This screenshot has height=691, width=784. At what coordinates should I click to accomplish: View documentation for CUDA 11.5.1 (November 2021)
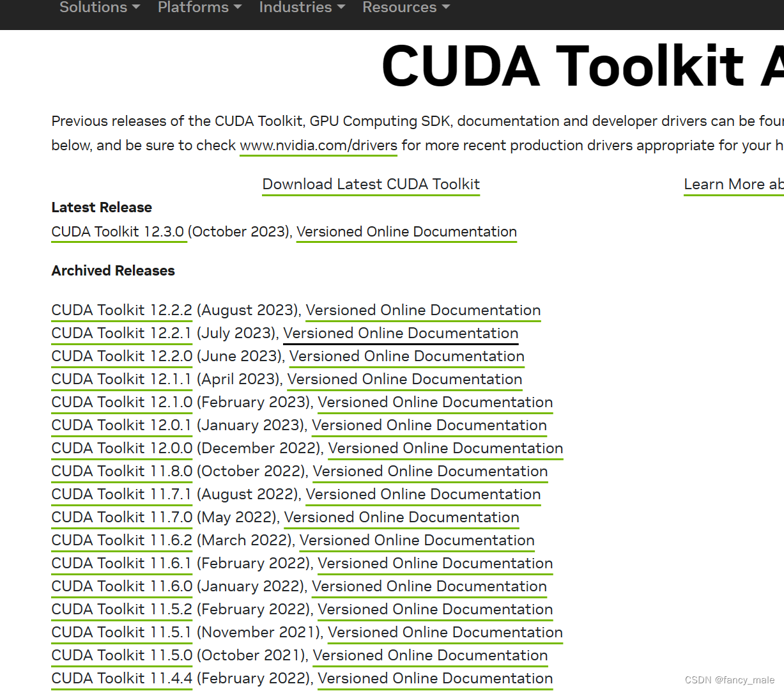[445, 633]
